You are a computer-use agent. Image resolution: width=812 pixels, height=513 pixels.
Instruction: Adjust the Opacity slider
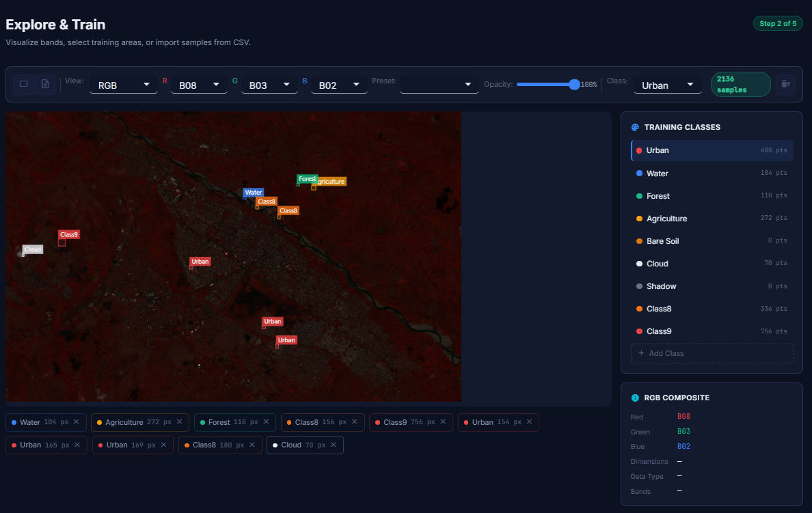tap(547, 85)
